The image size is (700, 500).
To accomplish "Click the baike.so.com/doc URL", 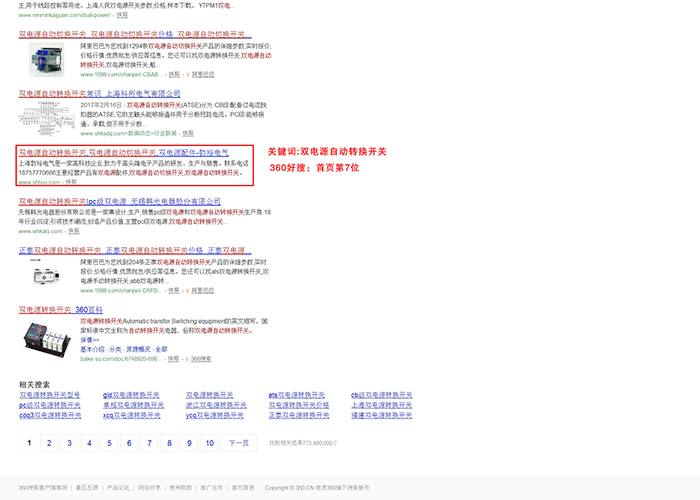I will coord(120,359).
